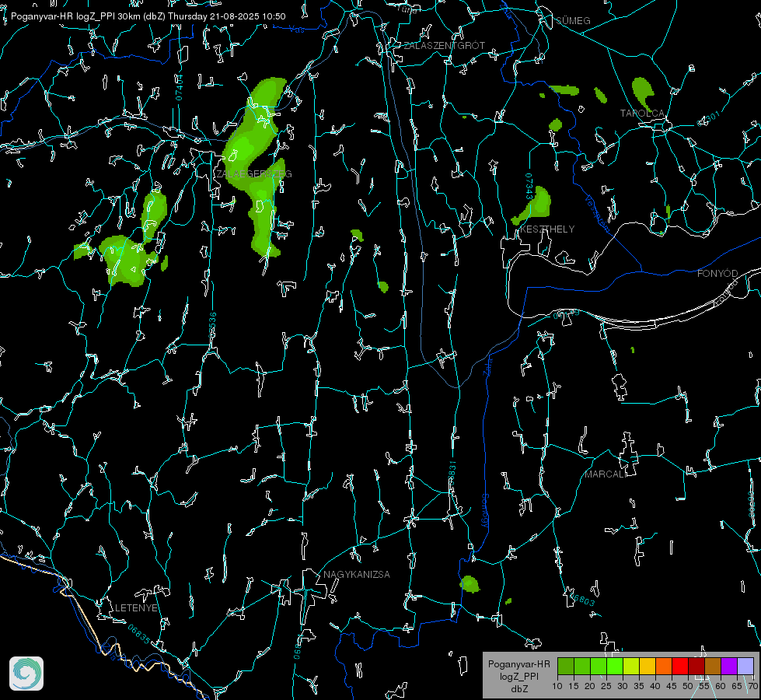This screenshot has height=700, width=761.
Task: Click the MARCALI town label
Action: point(606,474)
